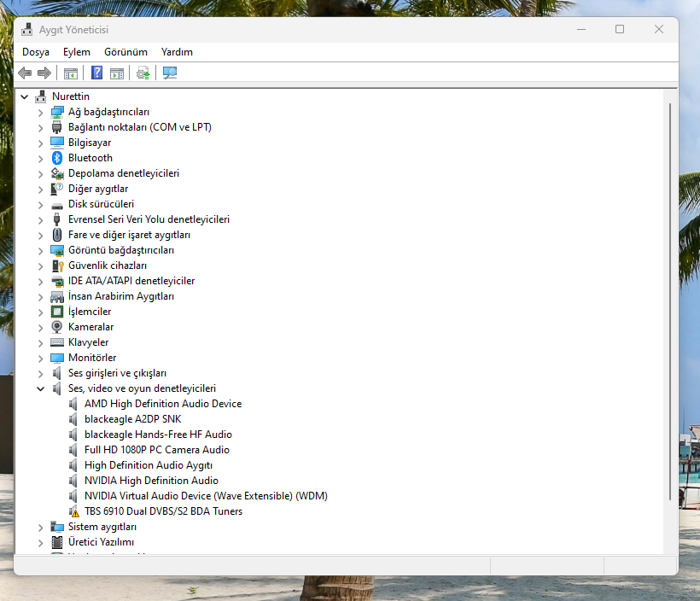Select blackeagle Hands-Free HF Audio entry
Screen dimensions: 700x601
[x=158, y=435]
